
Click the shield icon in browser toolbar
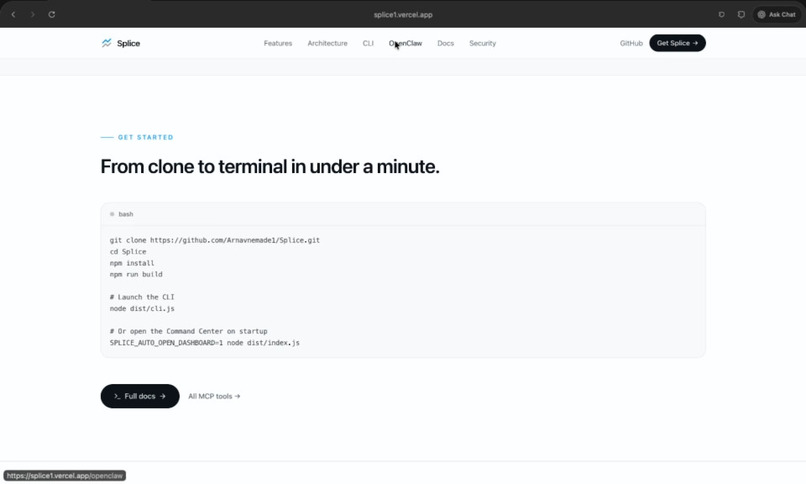coord(722,14)
